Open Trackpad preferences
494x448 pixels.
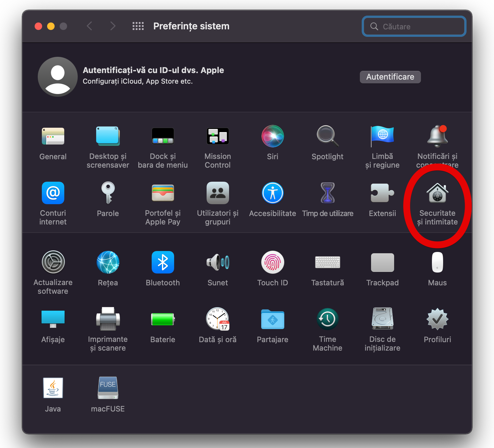pos(382,262)
